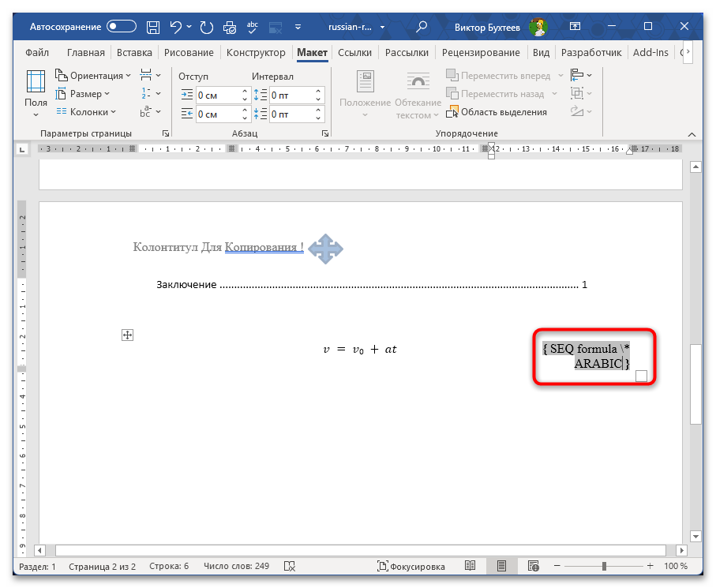Click the spacing before value field
716x588 pixels.
tap(291, 96)
